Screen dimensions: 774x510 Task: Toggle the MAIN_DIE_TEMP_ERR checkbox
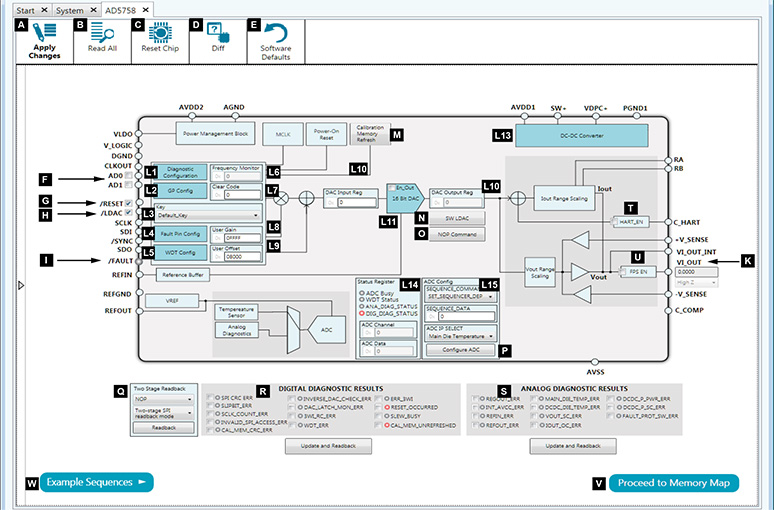pyautogui.click(x=534, y=398)
